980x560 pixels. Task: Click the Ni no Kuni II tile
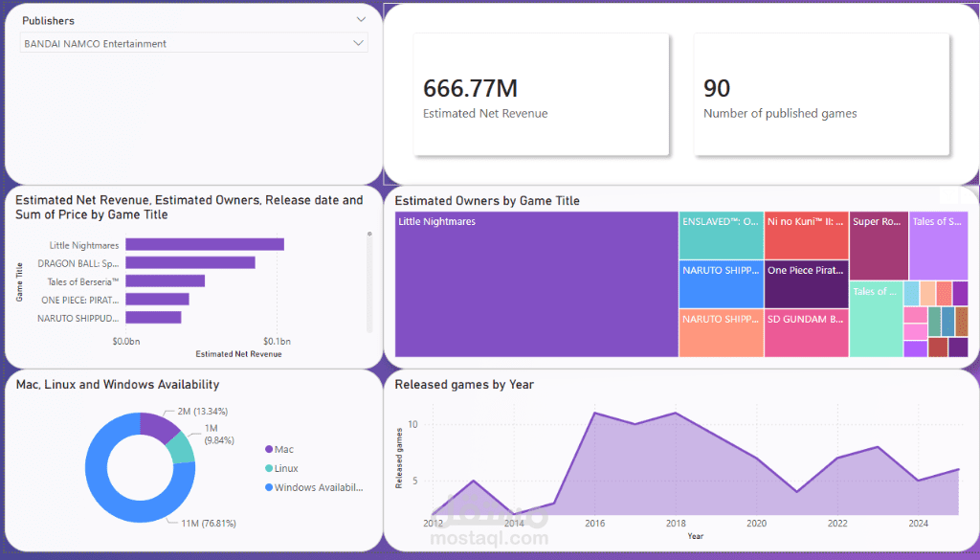point(807,235)
